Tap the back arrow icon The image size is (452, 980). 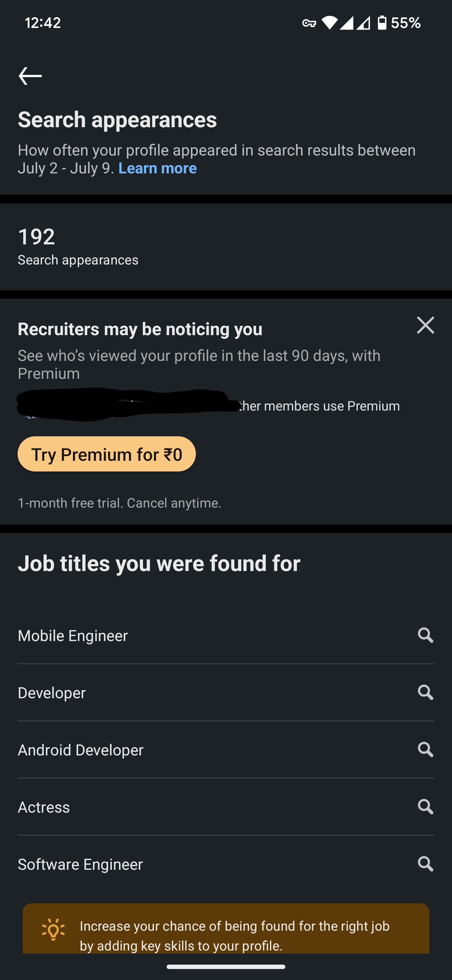click(x=30, y=76)
